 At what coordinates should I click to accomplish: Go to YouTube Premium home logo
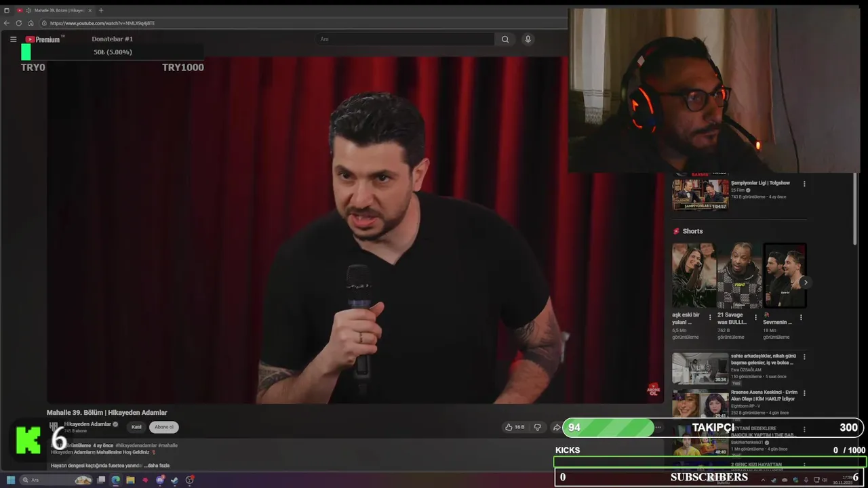pos(43,39)
